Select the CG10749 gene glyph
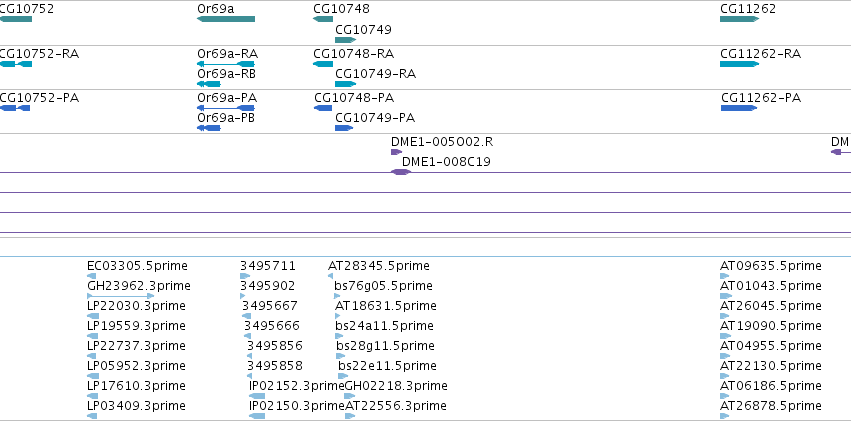 346,40
